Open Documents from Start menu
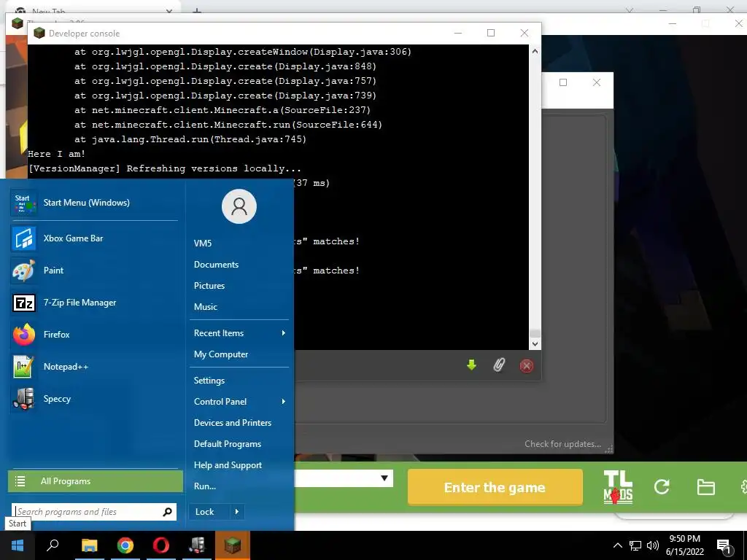 tap(216, 264)
